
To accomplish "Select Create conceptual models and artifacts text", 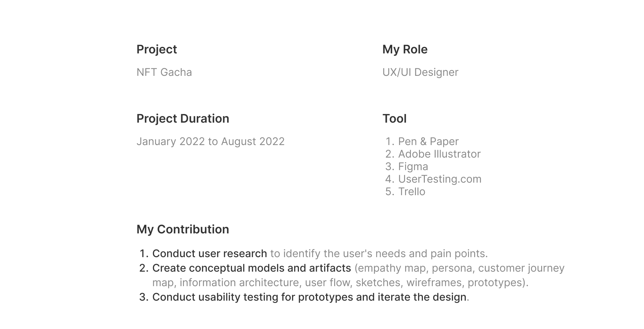I will pos(251,268).
